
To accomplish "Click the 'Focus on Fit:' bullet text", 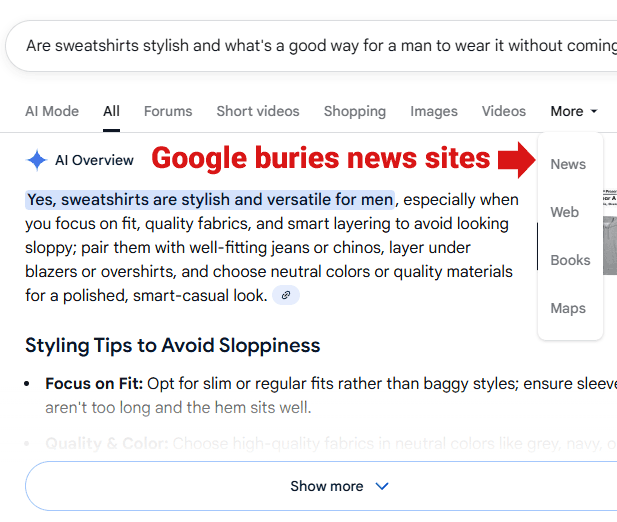I will click(x=94, y=384).
